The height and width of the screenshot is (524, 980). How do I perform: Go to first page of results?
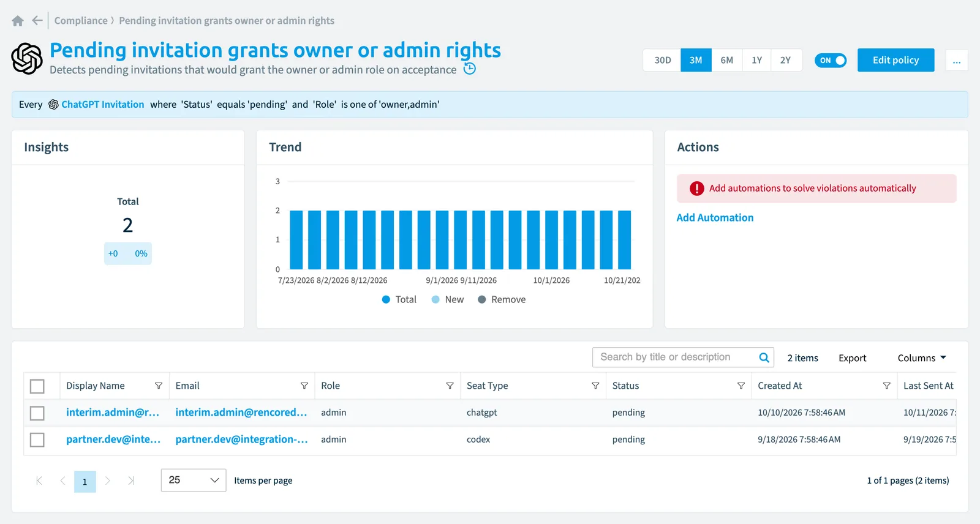39,481
